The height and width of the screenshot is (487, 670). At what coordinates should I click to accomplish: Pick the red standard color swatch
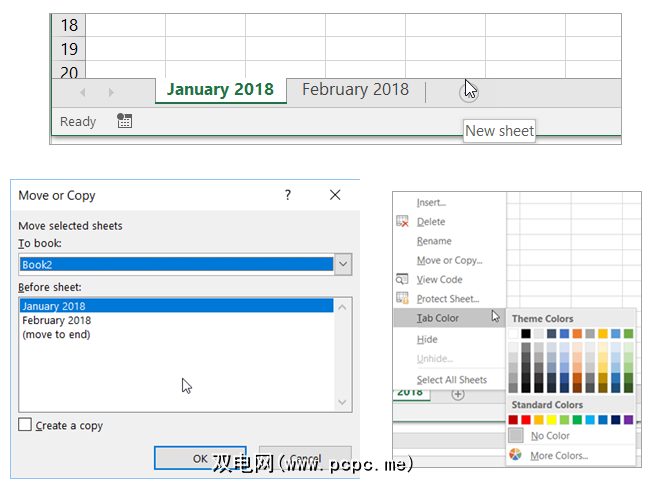click(x=527, y=420)
